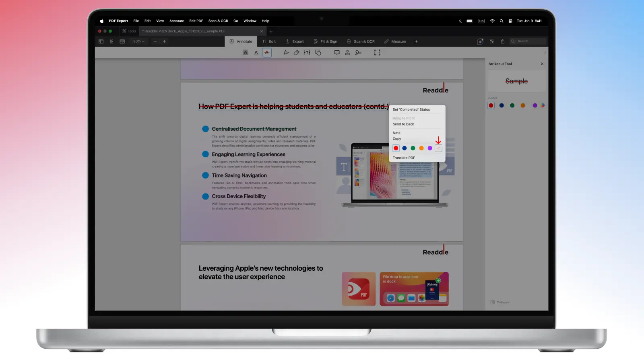Switch to thumbnail grid view

pos(111,41)
